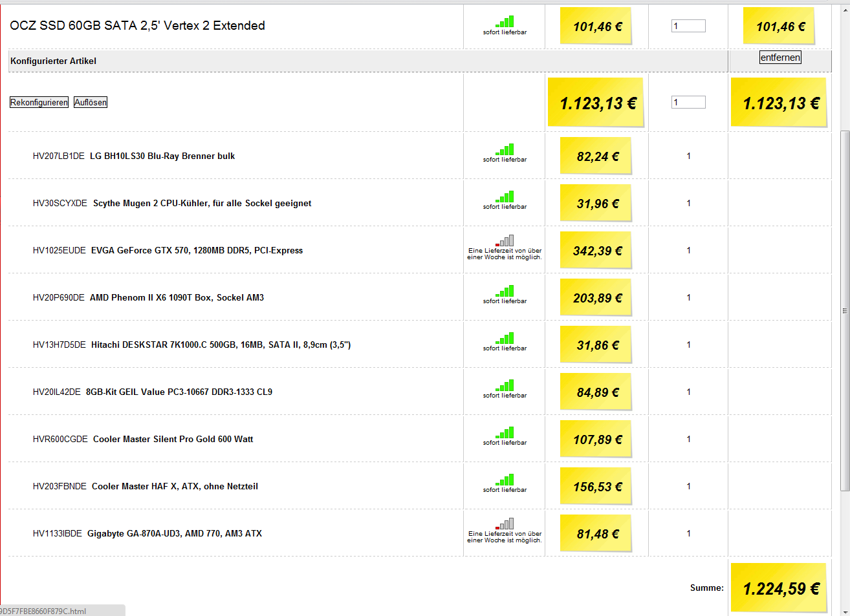Select the OCZ SSD 60GB SATA product title
Viewport: 850px width, 616px height.
click(137, 26)
